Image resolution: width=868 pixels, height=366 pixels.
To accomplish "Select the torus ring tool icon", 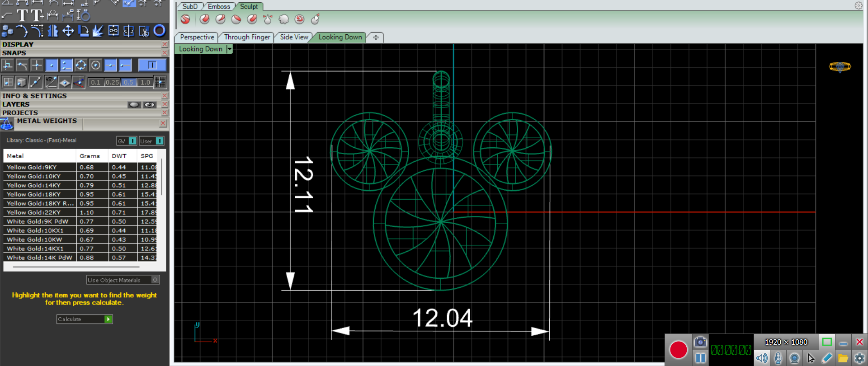I will 159,30.
